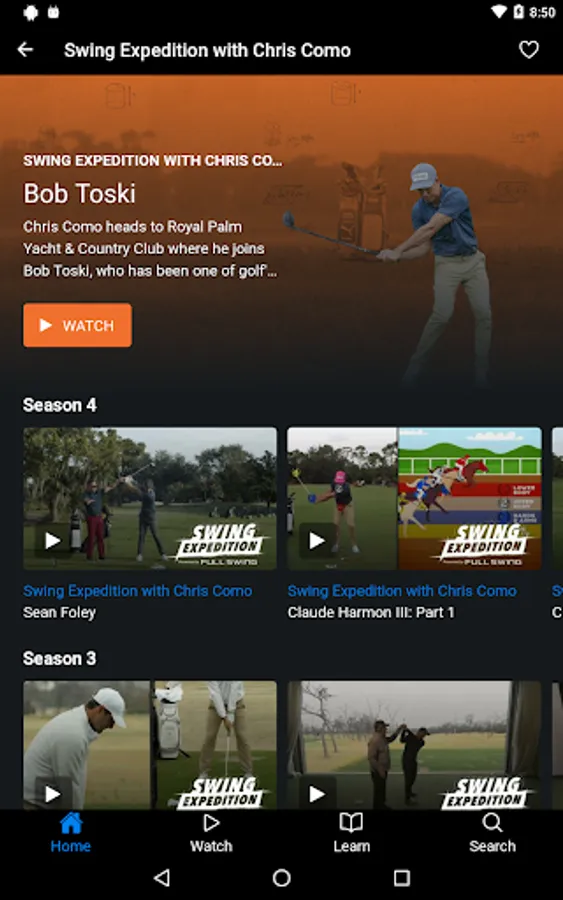Image resolution: width=563 pixels, height=900 pixels.
Task: Play the Sean Foley episode
Action: (53, 540)
